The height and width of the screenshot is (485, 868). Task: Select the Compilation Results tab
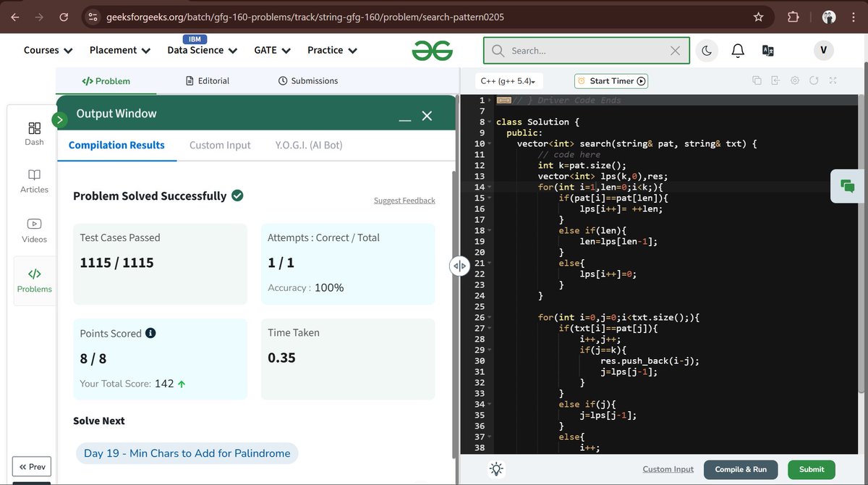click(x=116, y=145)
